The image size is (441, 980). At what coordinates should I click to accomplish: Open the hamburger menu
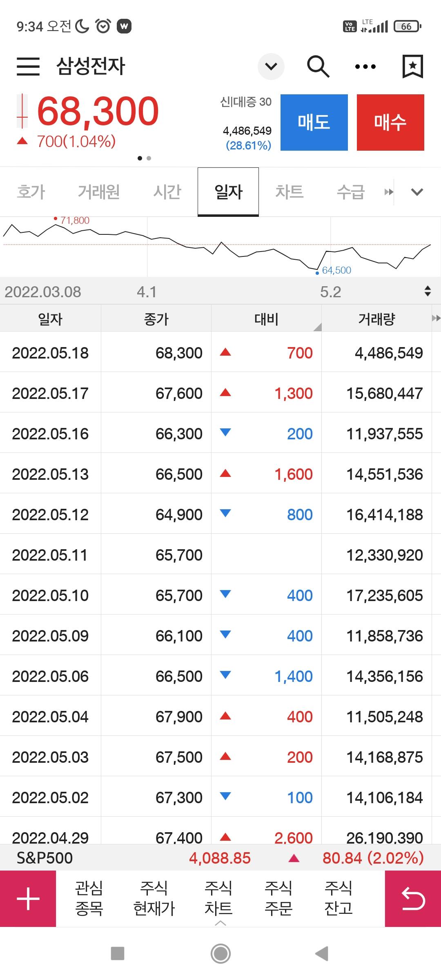28,66
